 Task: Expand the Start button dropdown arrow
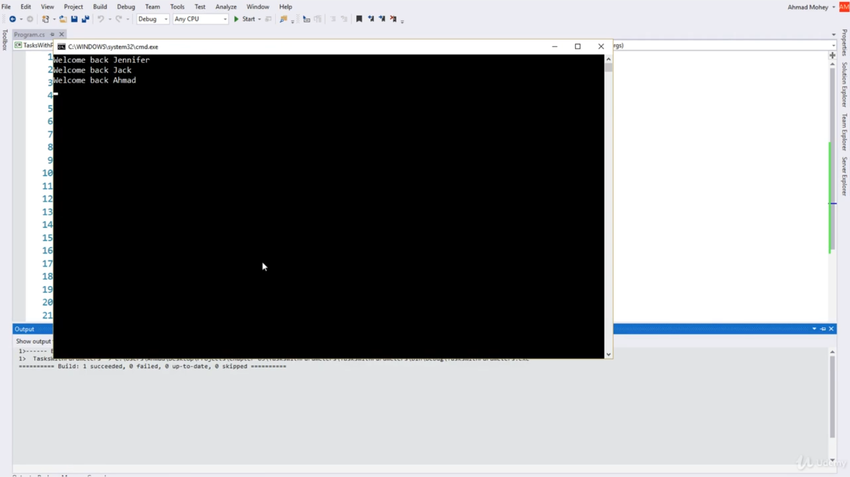tap(260, 19)
